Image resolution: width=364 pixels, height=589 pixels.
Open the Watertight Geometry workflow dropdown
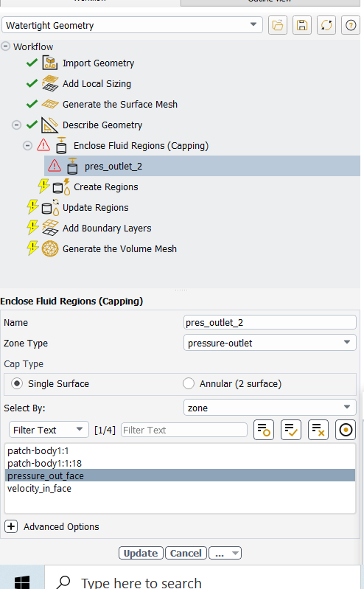(x=132, y=26)
